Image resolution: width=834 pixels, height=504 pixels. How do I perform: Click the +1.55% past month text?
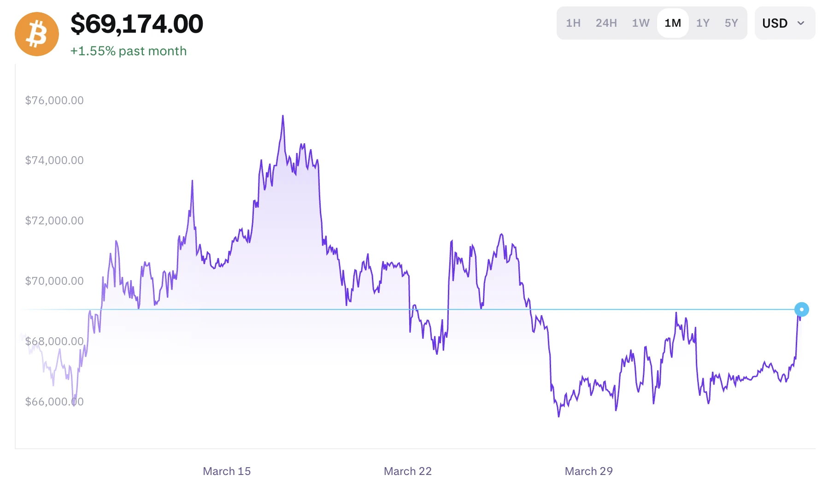(x=129, y=51)
